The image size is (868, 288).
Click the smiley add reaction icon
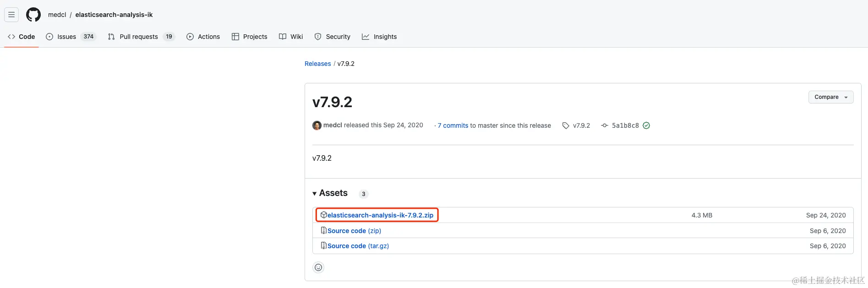318,267
